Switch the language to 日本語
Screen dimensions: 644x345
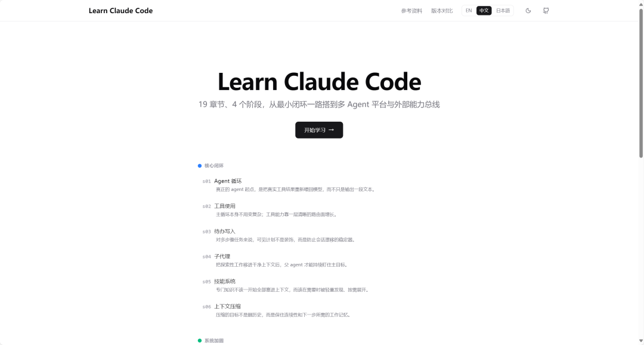(502, 10)
